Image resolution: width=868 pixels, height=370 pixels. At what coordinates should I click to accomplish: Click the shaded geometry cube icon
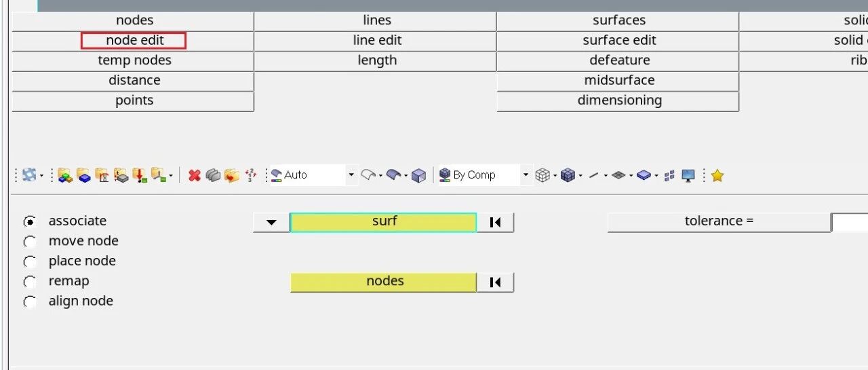(x=419, y=175)
